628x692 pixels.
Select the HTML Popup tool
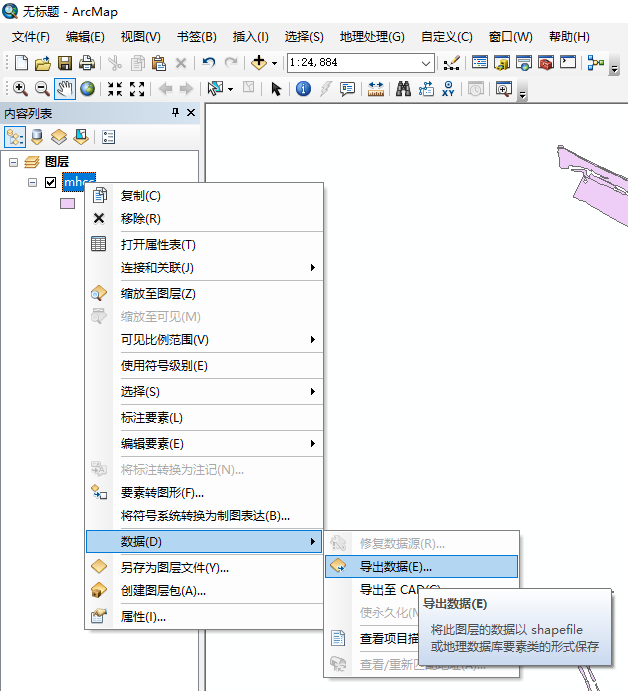[347, 89]
